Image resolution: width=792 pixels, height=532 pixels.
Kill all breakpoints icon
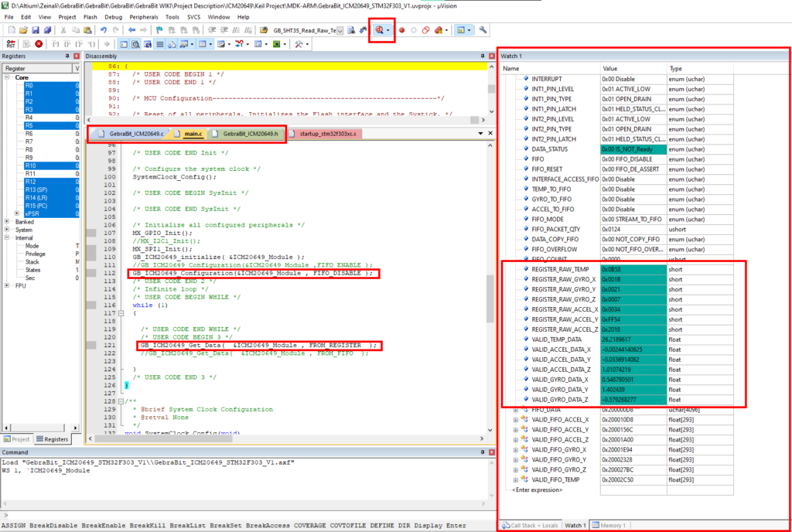(x=439, y=30)
